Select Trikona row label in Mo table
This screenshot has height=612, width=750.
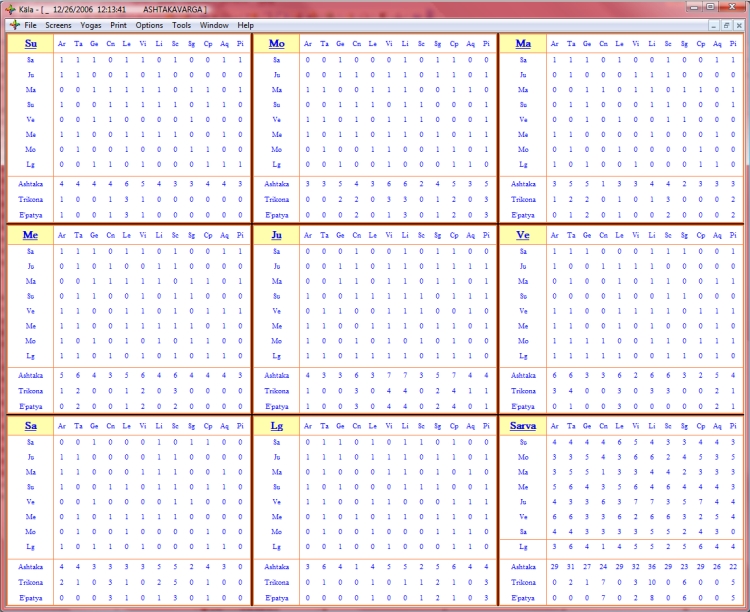pos(276,200)
